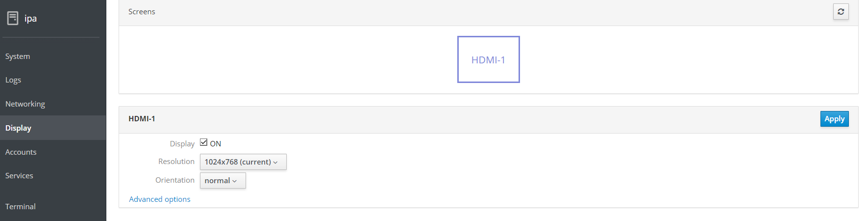
Task: Go to Logs in the sidebar
Action: coord(13,80)
